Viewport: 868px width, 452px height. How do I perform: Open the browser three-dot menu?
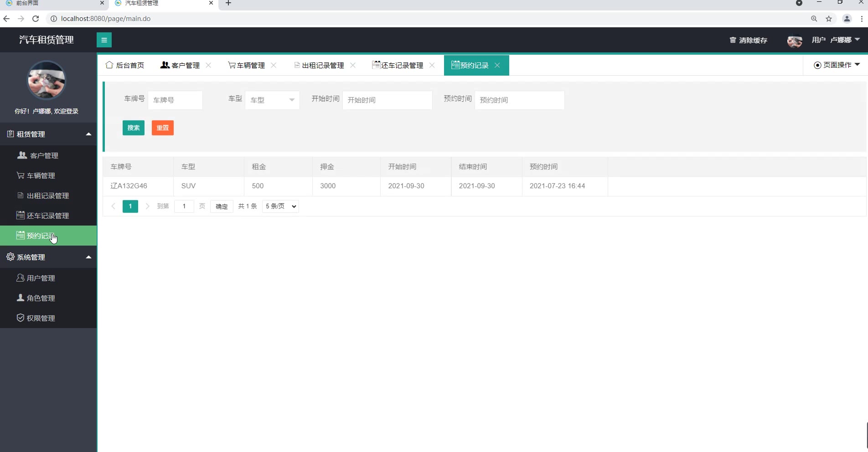point(862,19)
